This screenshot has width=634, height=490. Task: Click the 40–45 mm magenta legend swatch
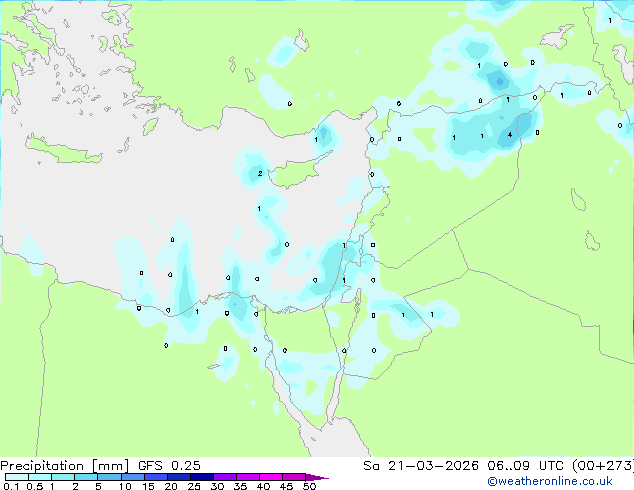coord(271,477)
